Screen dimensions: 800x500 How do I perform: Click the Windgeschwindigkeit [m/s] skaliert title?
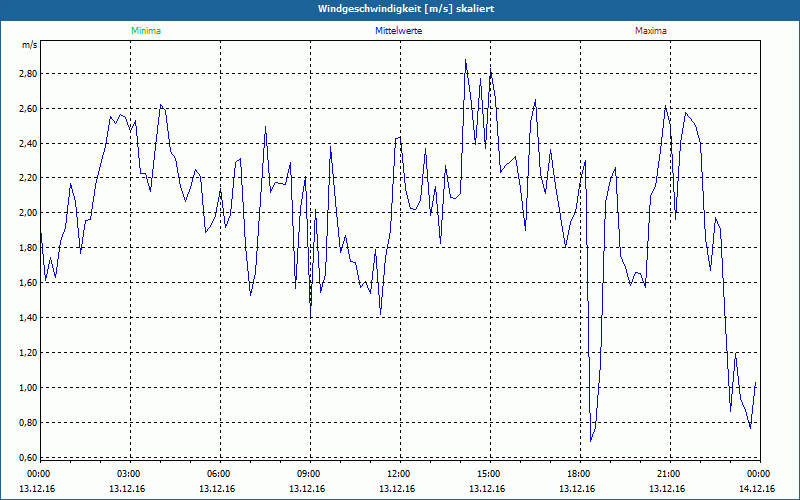coord(406,9)
